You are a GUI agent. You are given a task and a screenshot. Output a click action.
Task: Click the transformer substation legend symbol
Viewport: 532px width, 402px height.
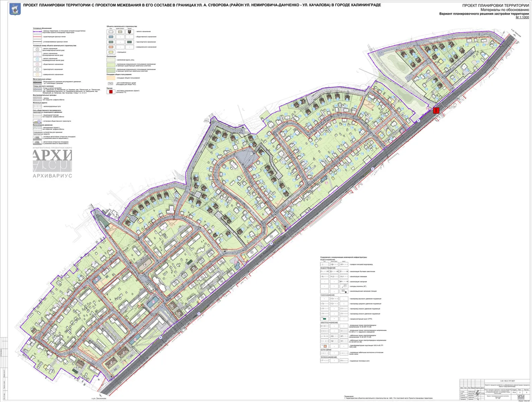(x=325, y=346)
